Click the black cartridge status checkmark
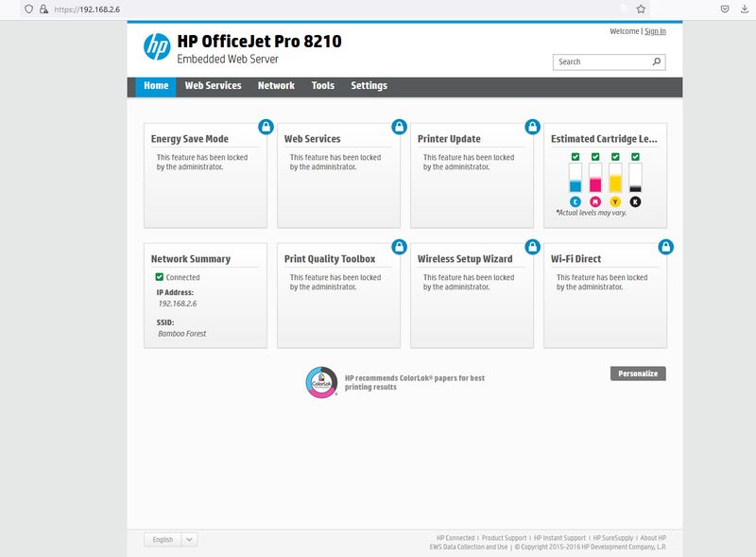The height and width of the screenshot is (557, 756). [635, 157]
